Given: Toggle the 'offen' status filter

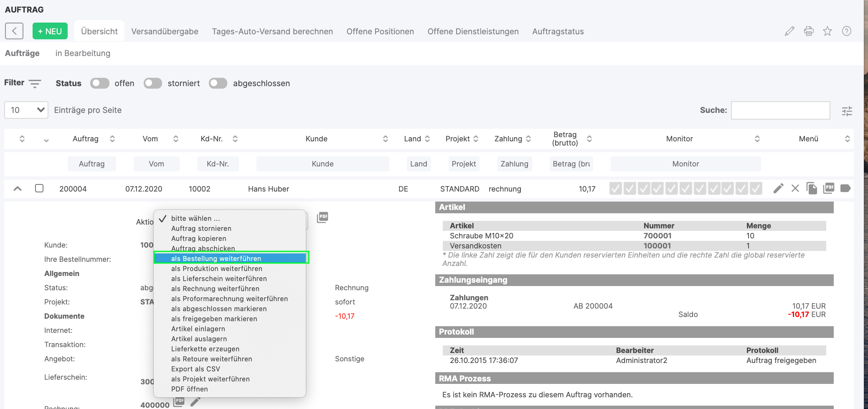Looking at the screenshot, I should point(99,83).
